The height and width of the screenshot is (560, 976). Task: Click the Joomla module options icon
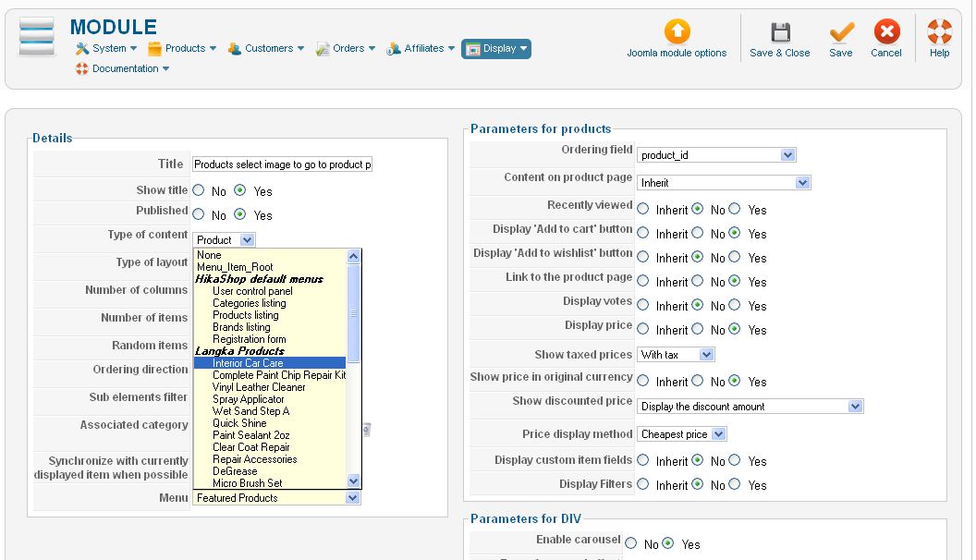pyautogui.click(x=677, y=32)
